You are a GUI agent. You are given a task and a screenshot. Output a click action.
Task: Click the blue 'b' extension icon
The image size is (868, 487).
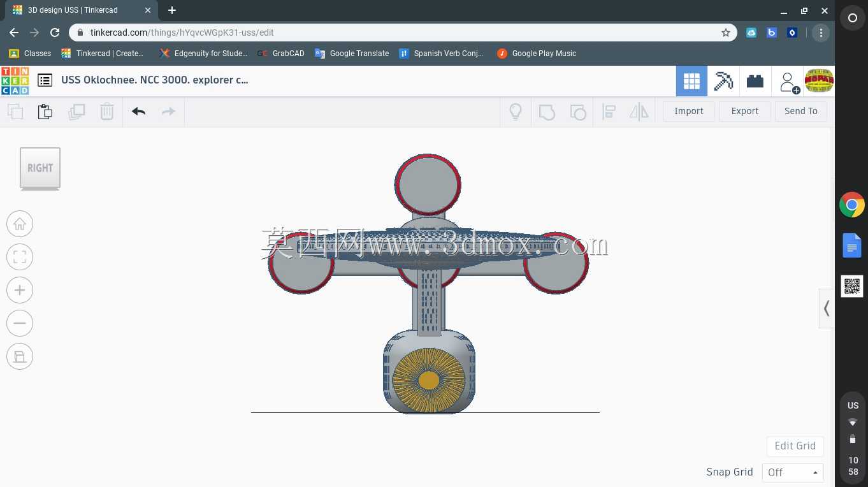click(772, 33)
